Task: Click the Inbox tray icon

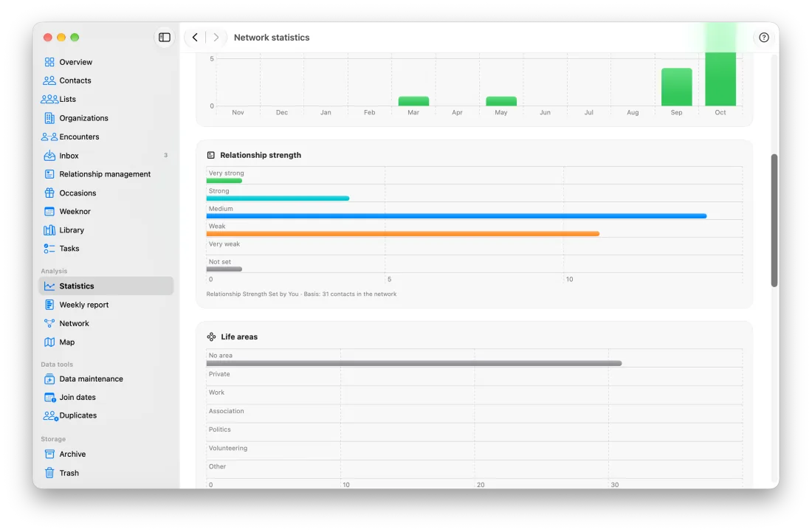Action: (49, 155)
